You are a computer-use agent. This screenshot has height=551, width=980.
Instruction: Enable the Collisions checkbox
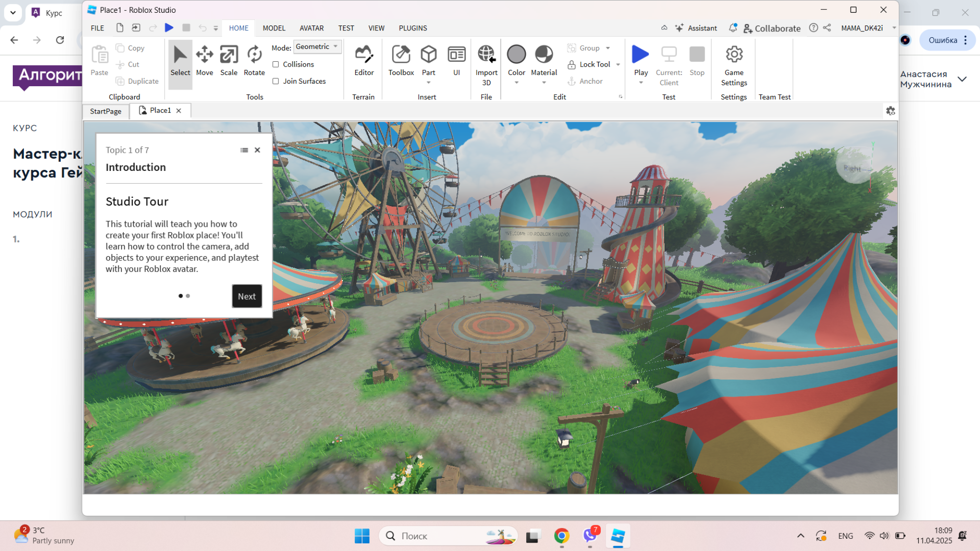(x=276, y=64)
